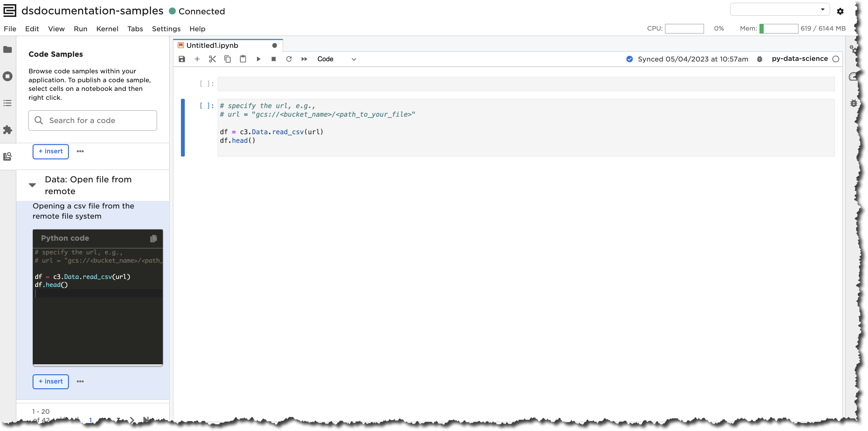Open the more options ellipsis beside the upper insert button
The width and height of the screenshot is (868, 431).
point(80,151)
